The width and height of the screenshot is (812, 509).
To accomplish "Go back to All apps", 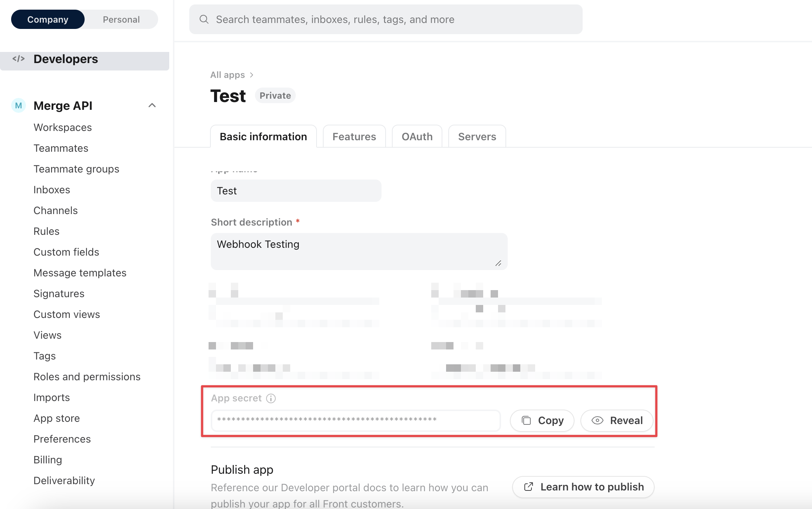I will (227, 75).
